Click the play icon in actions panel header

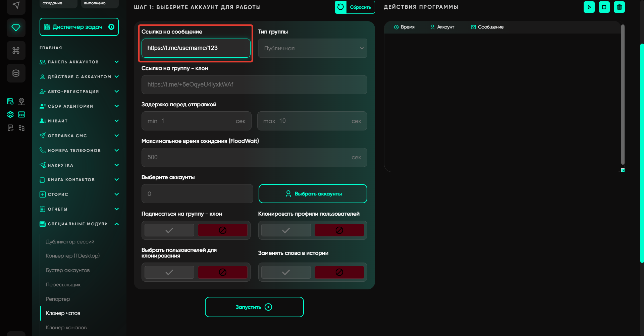click(x=589, y=7)
